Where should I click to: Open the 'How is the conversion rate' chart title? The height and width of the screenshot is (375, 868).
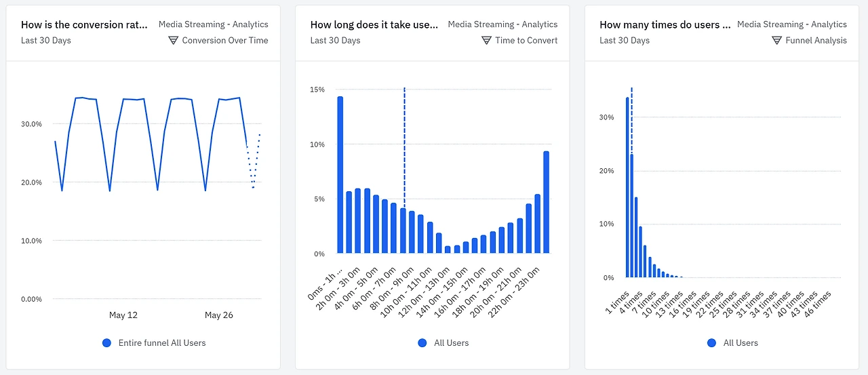84,24
